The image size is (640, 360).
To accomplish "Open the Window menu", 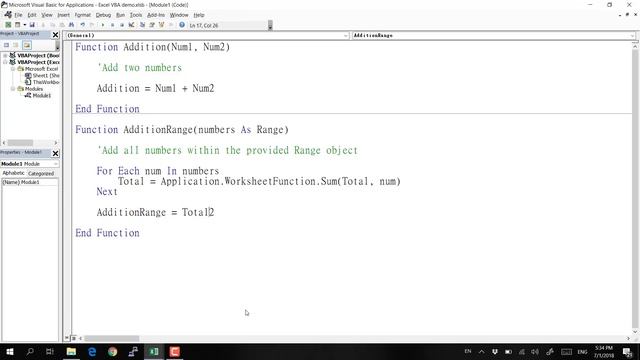I will pos(179,15).
